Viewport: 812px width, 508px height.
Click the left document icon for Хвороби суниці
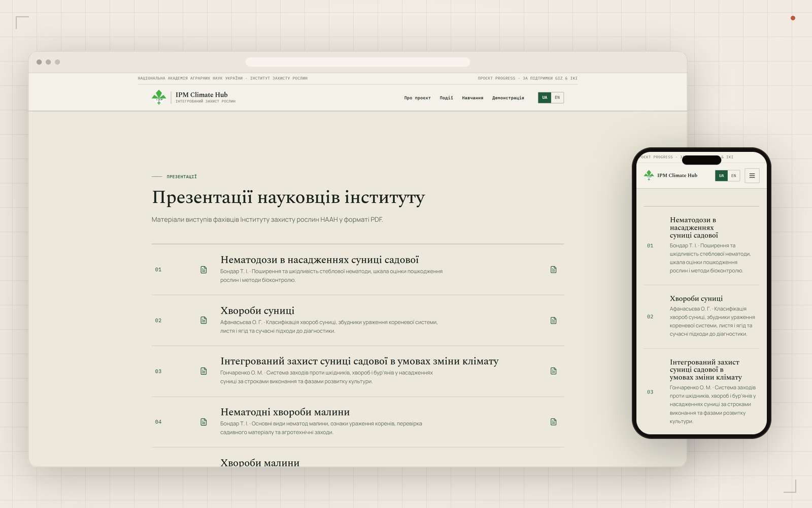(204, 321)
